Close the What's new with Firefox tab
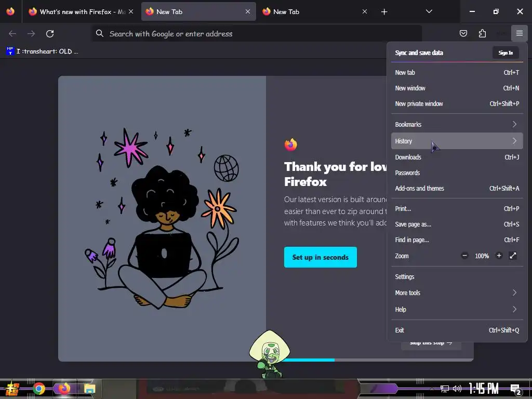 point(131,11)
